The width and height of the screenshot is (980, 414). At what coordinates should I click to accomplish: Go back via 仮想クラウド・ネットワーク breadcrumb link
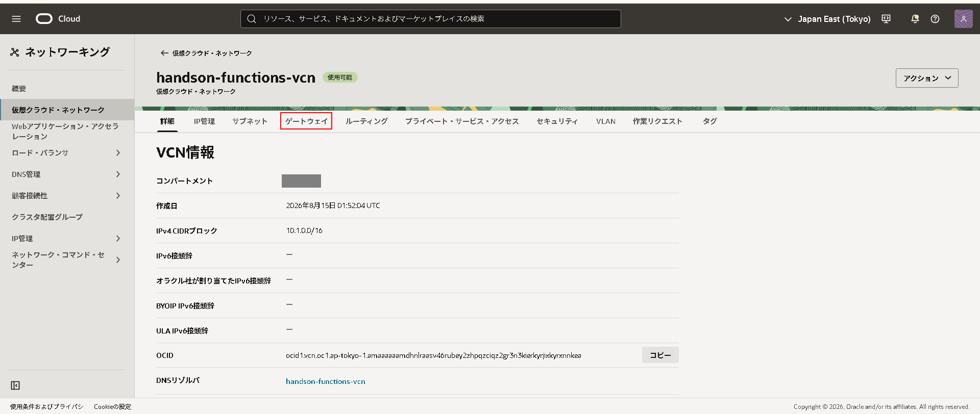point(212,53)
